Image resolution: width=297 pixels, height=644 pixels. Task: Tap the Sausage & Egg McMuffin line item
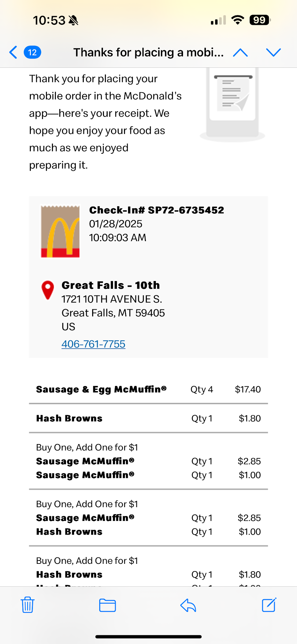(x=101, y=389)
